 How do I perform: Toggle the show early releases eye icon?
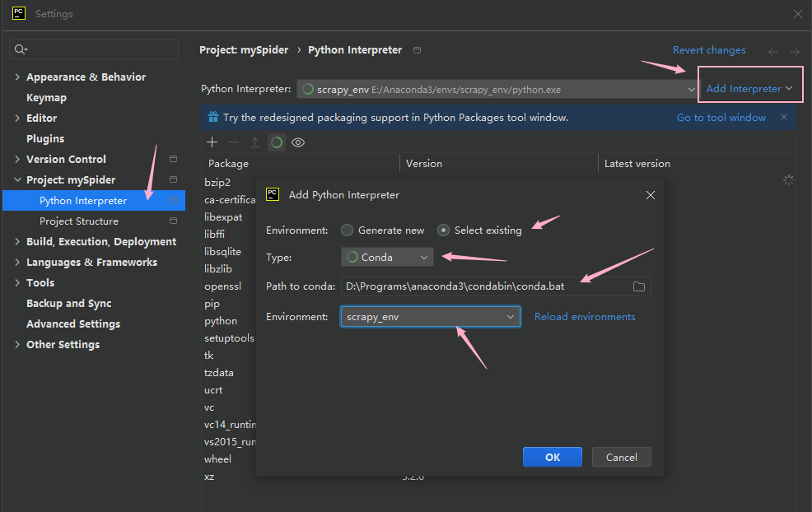tap(298, 142)
